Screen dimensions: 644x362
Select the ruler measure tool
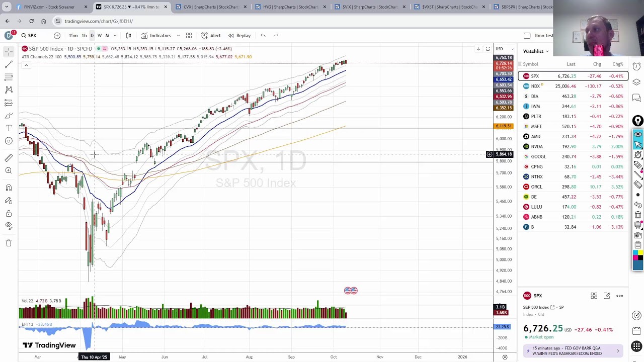(x=9, y=158)
